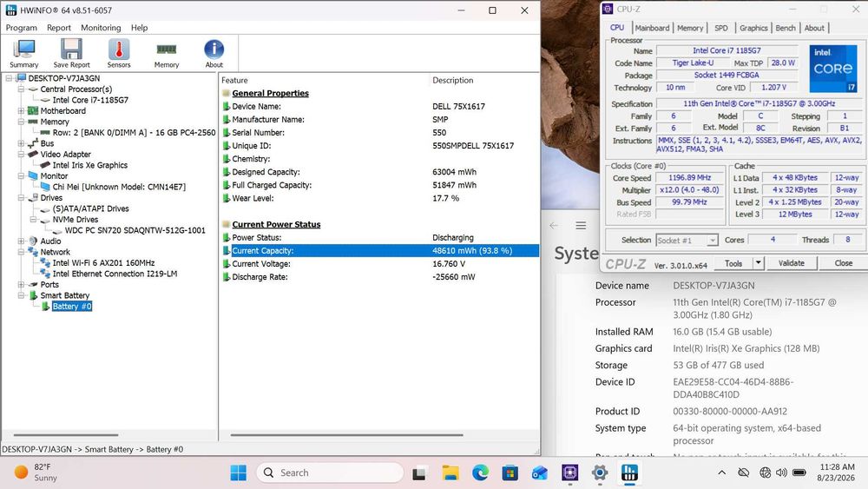Switch to CPU-Z Memory tab

690,29
